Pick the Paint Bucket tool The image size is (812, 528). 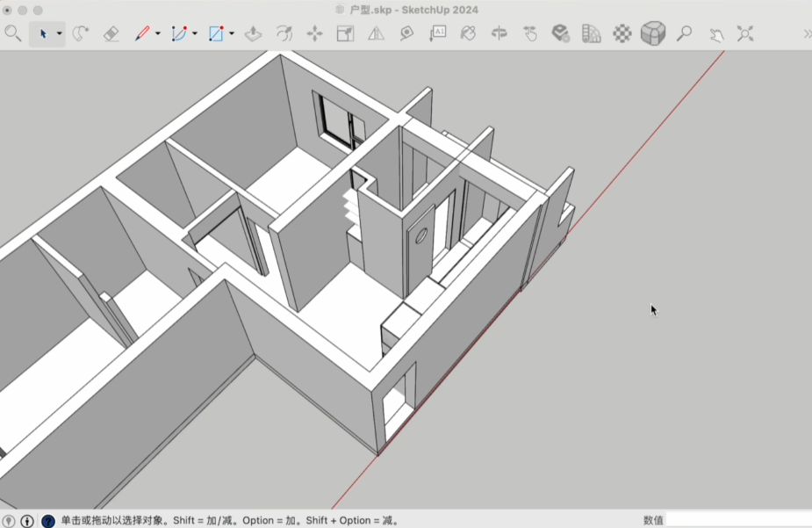468,33
